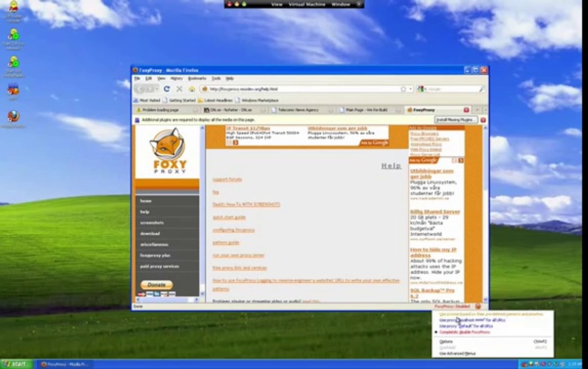Go to the Firefox home page icon
Image resolution: width=588 pixels, height=369 pixels.
pos(192,89)
